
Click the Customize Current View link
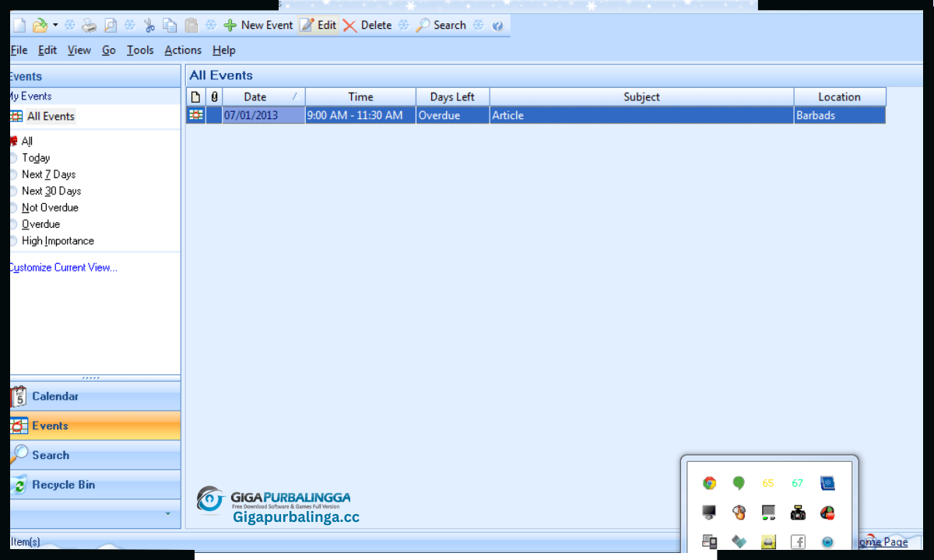click(63, 268)
